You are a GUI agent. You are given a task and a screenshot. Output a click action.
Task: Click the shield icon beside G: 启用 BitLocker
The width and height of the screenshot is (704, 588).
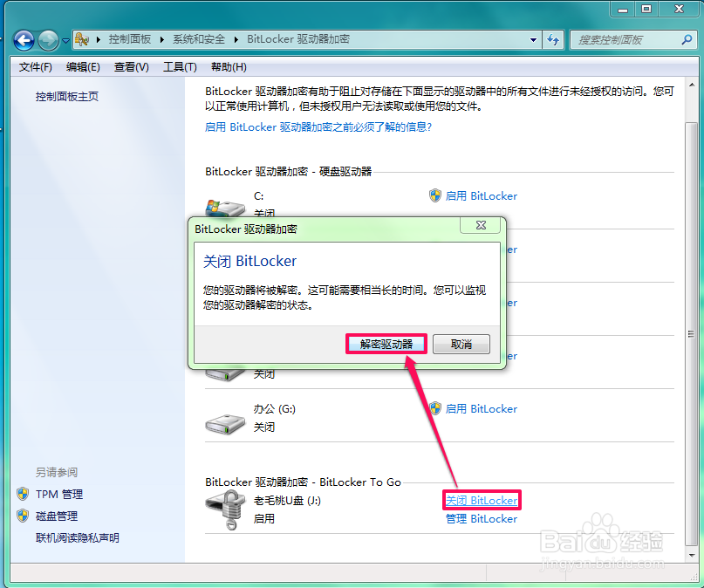[435, 408]
